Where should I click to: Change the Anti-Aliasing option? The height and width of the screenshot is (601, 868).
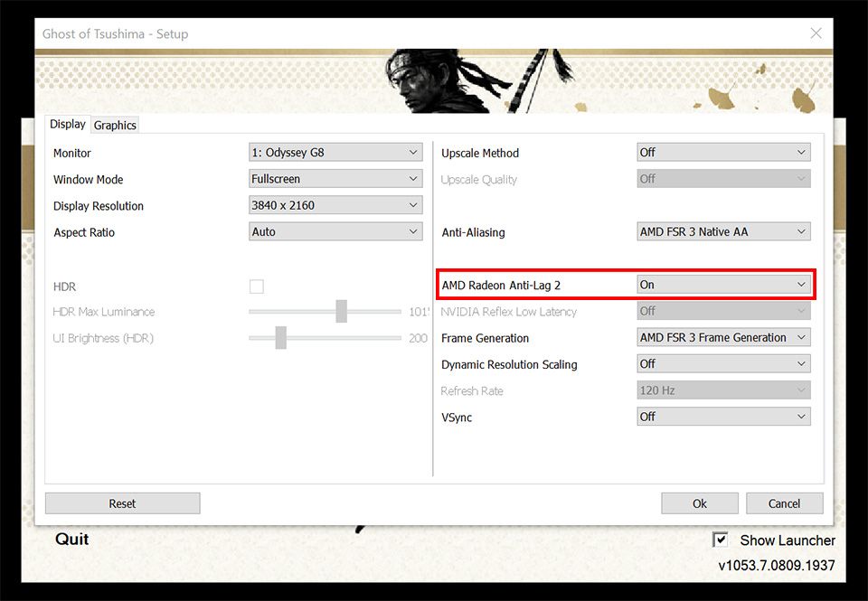tap(723, 231)
